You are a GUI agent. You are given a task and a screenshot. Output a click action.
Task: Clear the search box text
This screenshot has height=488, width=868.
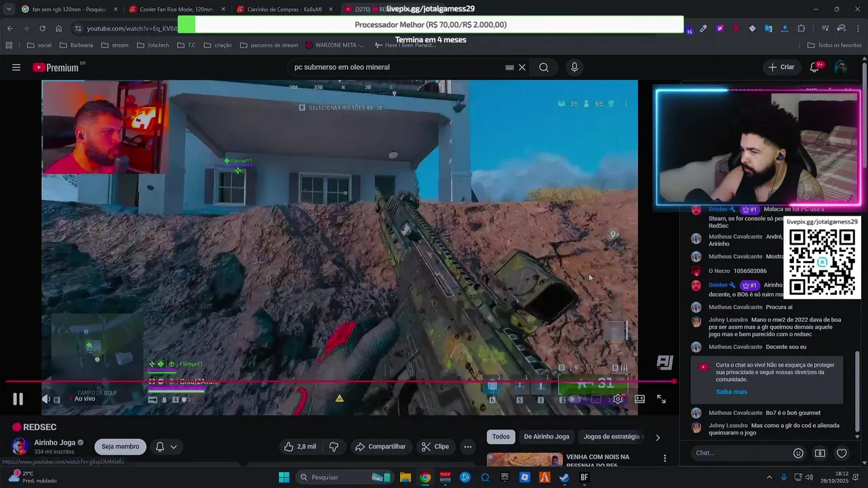pos(522,67)
